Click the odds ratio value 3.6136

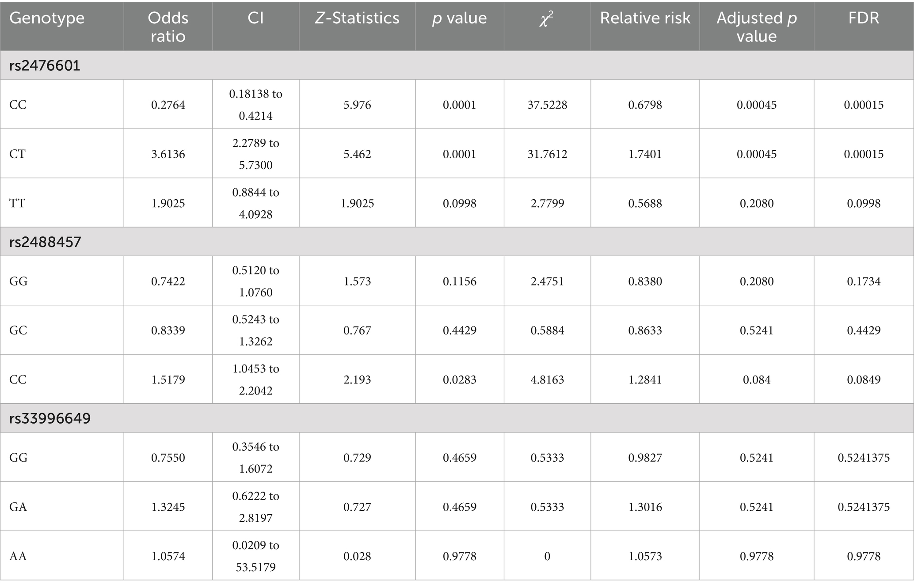tap(168, 154)
